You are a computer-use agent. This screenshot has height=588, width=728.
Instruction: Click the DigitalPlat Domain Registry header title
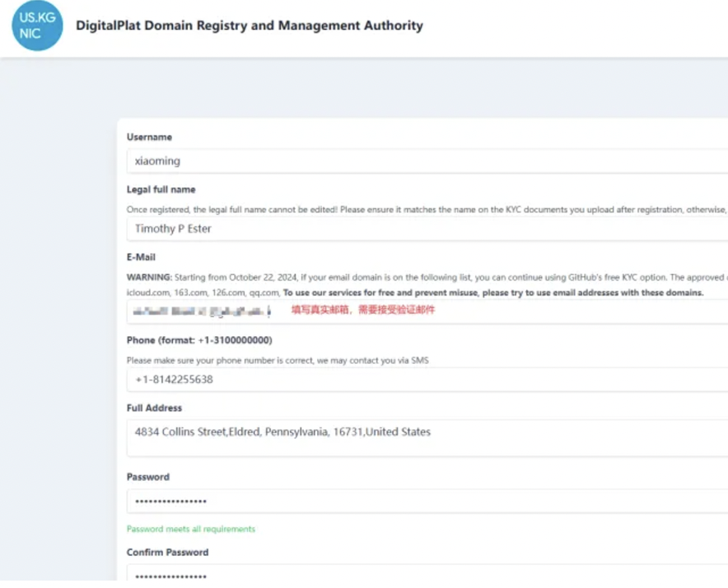[x=250, y=26]
